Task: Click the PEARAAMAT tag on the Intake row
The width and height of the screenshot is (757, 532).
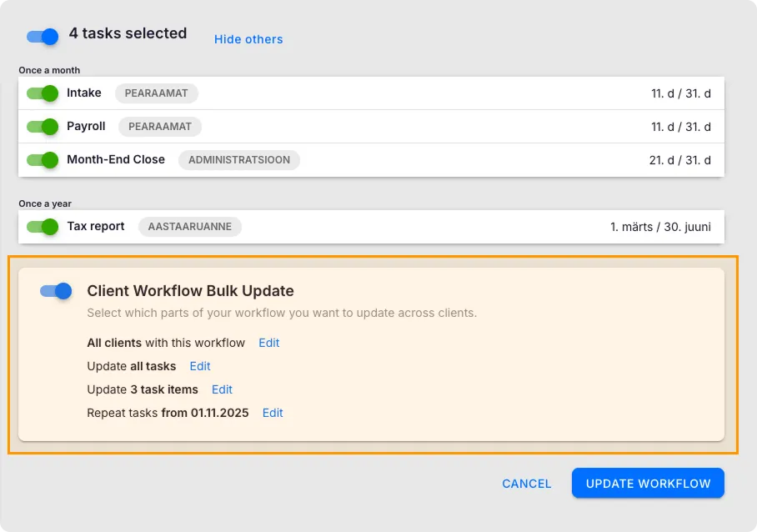Action: click(156, 93)
